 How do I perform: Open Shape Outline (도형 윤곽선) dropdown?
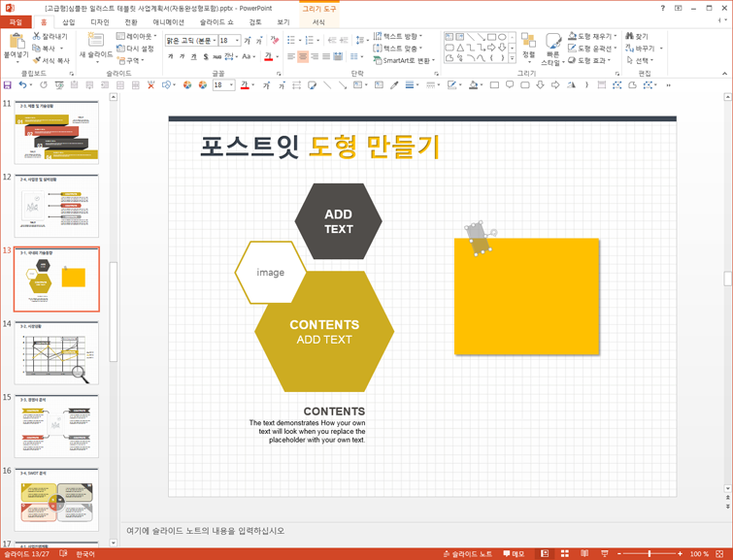[593, 49]
